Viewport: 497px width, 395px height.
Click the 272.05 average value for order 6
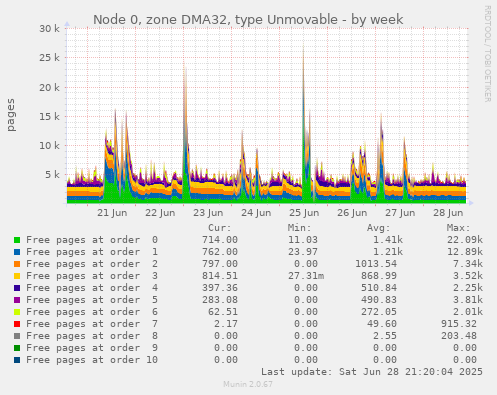pos(379,312)
